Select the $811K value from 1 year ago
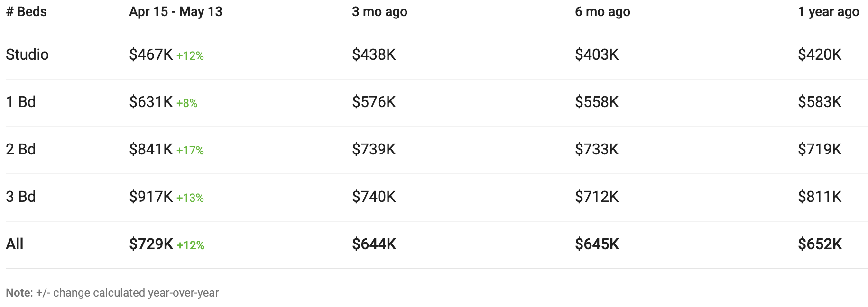The width and height of the screenshot is (868, 307). click(x=820, y=197)
